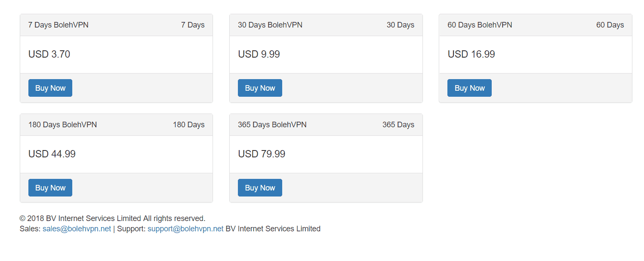Click the right-aligned 60 Days duration label
This screenshot has height=261, width=644.
tap(610, 25)
